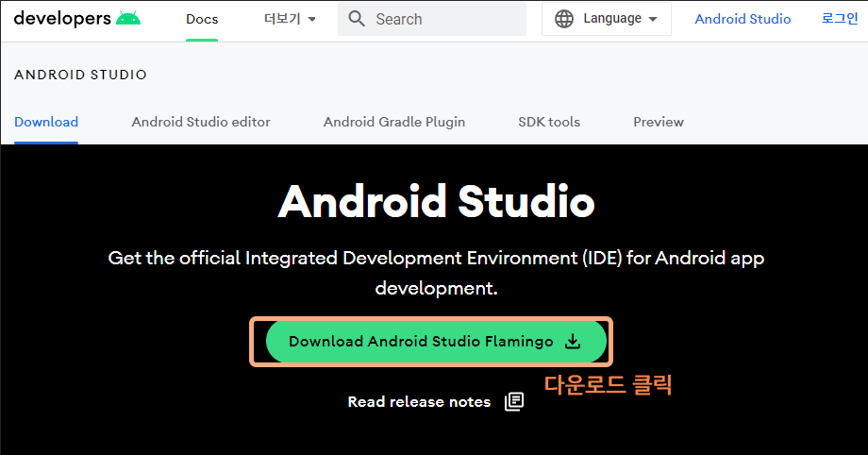Click the download arrow icon on green button
Image resolution: width=868 pixels, height=455 pixels.
tap(573, 342)
